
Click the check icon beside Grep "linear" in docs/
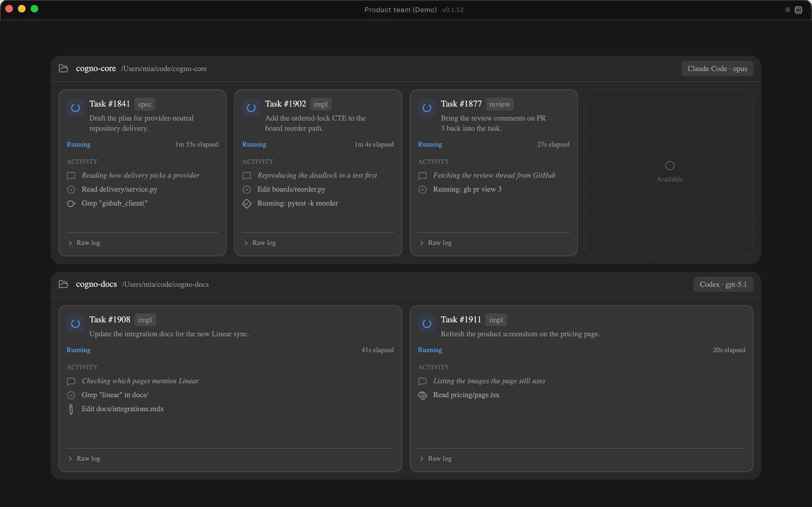(71, 395)
